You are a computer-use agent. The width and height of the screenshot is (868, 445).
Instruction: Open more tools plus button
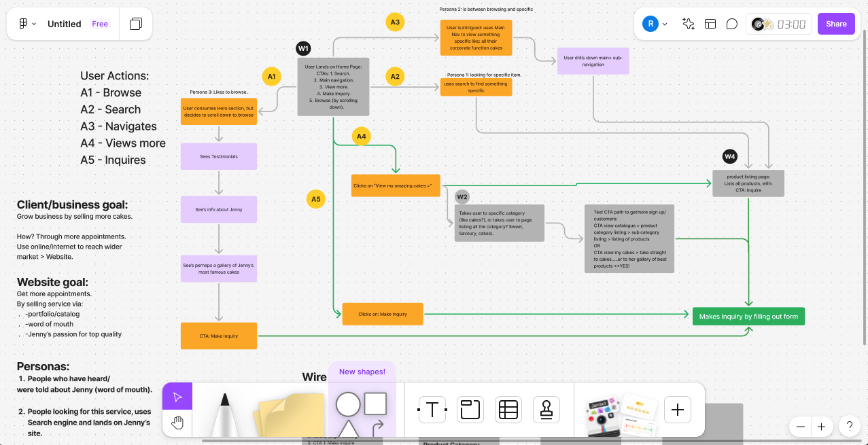point(678,410)
